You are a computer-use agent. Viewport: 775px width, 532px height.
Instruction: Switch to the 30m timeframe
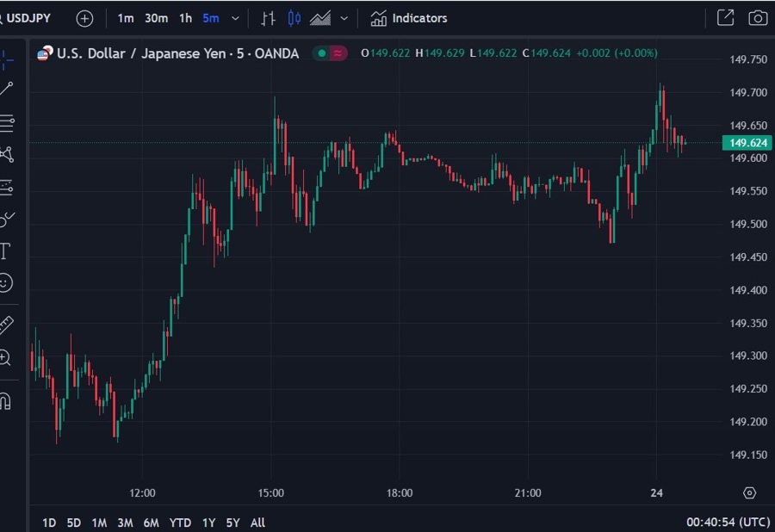click(x=156, y=18)
